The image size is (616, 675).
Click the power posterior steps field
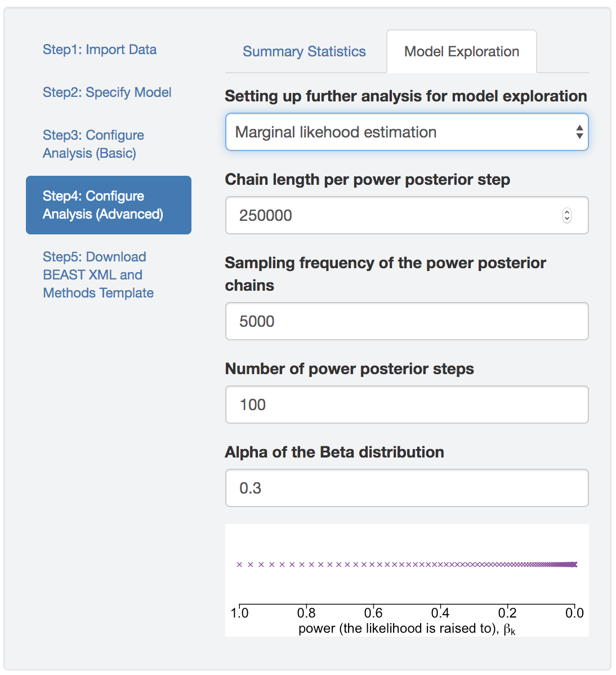point(407,405)
